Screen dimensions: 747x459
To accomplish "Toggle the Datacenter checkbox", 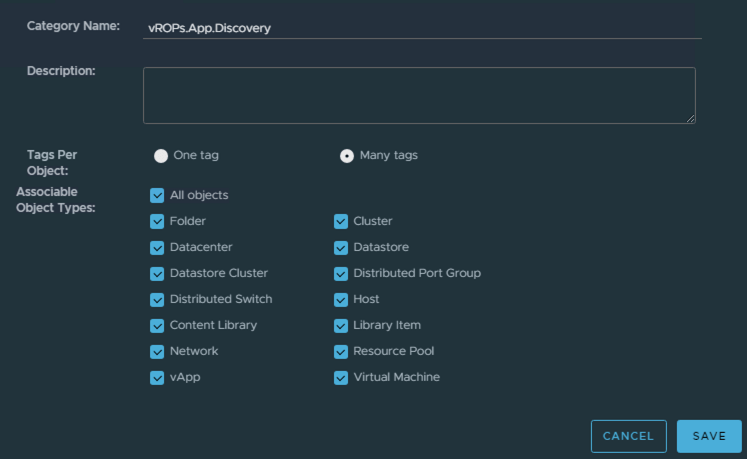I will pos(157,247).
